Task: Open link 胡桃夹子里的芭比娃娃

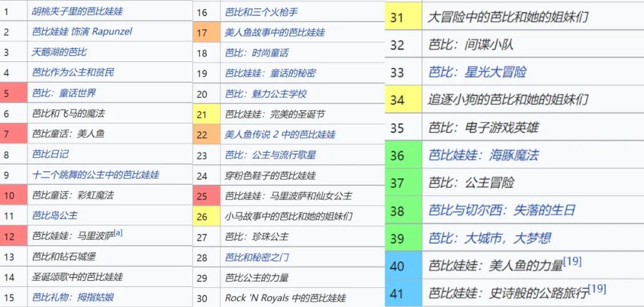Action: (77, 11)
